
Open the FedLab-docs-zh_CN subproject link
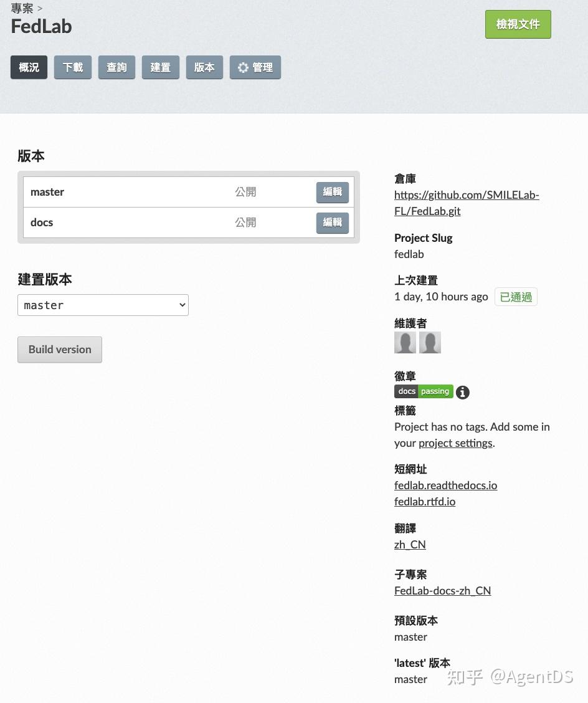point(442,590)
